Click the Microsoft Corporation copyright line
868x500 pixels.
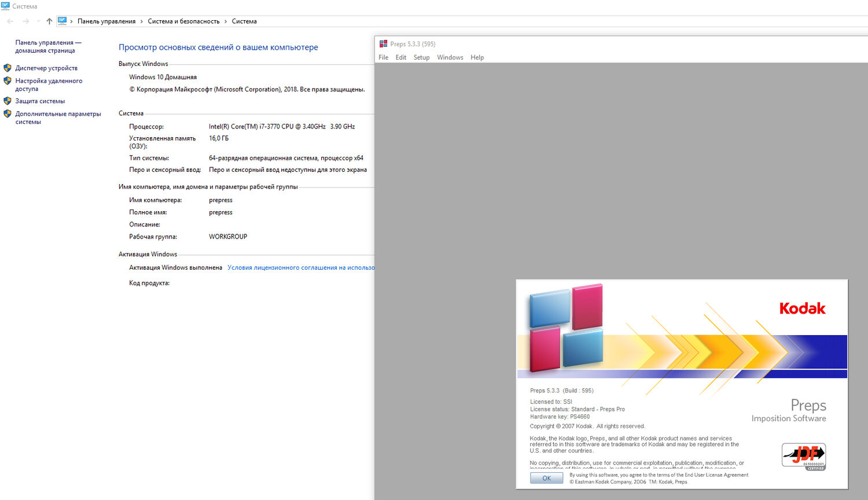pos(247,89)
